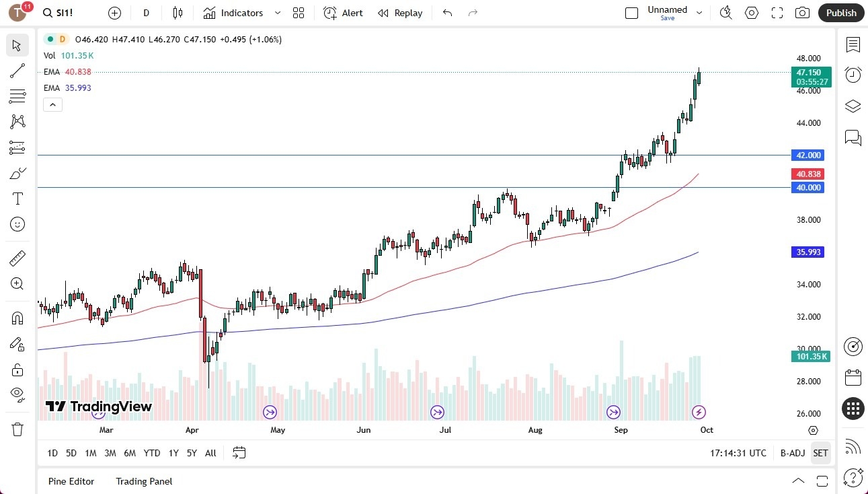Screen dimensions: 868x494
Task: Lock all drawings with the padlock icon
Action: click(17, 369)
